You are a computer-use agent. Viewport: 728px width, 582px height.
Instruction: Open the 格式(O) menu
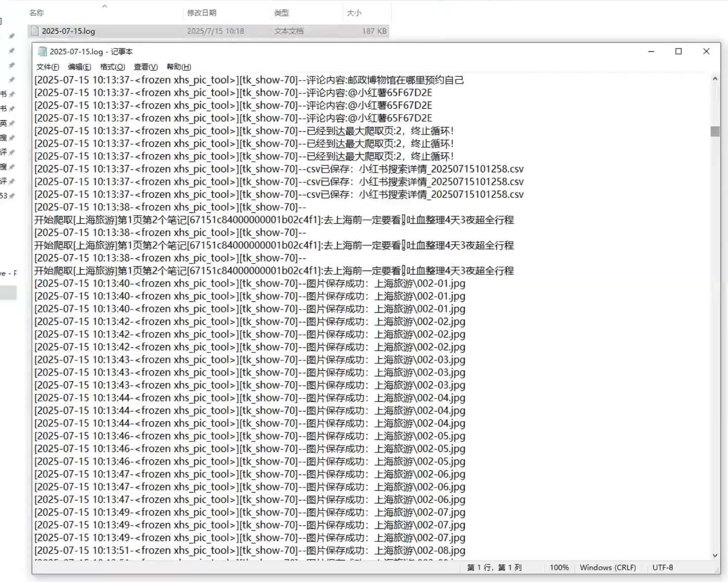112,67
